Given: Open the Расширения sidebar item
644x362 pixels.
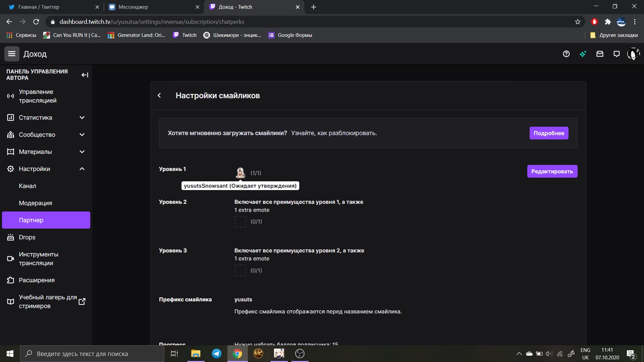Looking at the screenshot, I should 46,280.
